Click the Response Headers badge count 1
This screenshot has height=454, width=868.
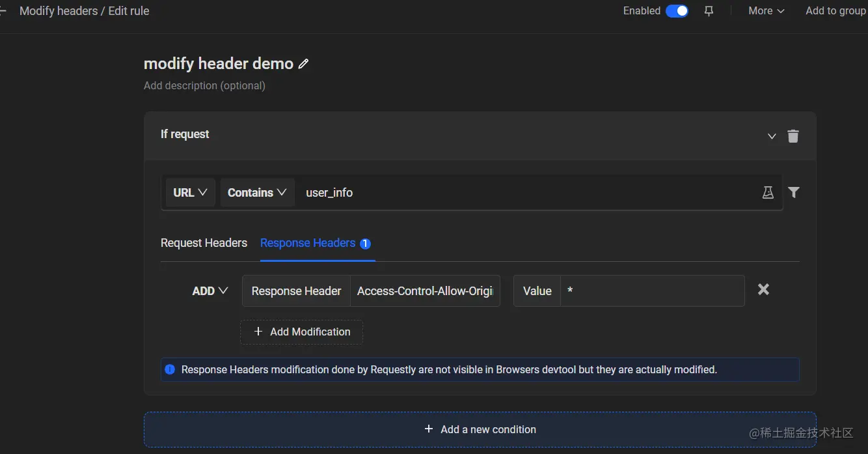tap(366, 244)
